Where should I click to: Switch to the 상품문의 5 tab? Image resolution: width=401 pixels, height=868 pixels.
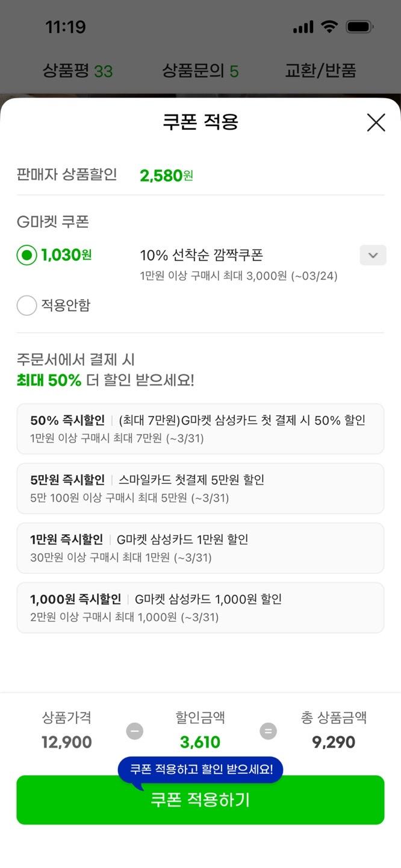(x=200, y=71)
